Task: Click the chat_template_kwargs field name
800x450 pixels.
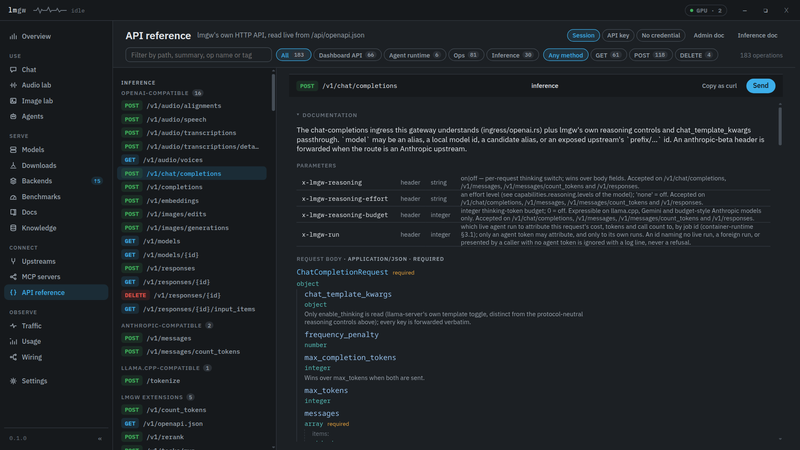Action: [348, 294]
